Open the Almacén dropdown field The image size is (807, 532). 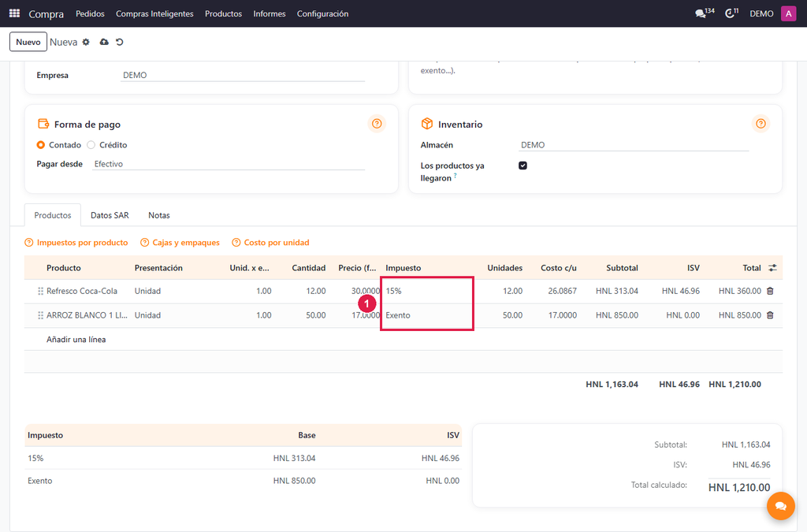click(x=634, y=145)
